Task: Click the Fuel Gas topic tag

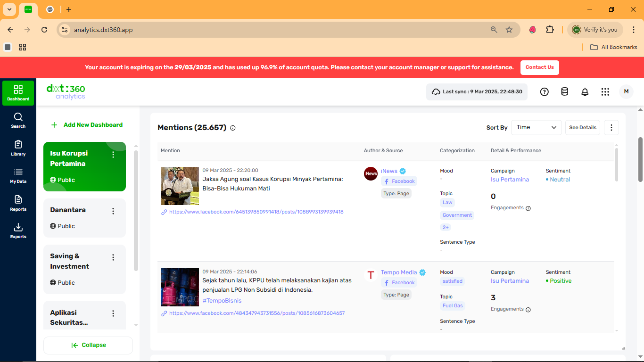Action: pyautogui.click(x=453, y=306)
